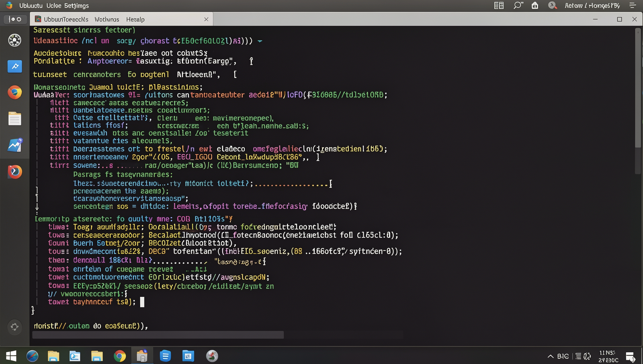Open the blue globe browser on the taskbar
Viewport: 643px width, 364px height.
coord(32,356)
